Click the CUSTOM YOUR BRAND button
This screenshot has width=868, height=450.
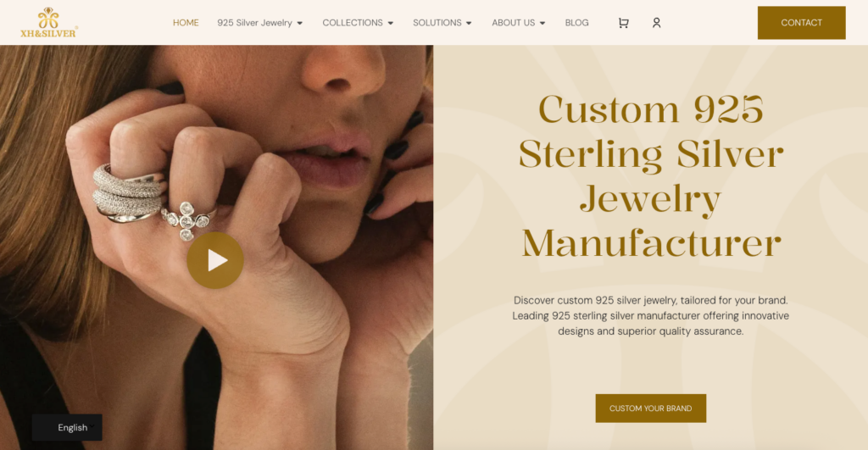click(x=651, y=408)
